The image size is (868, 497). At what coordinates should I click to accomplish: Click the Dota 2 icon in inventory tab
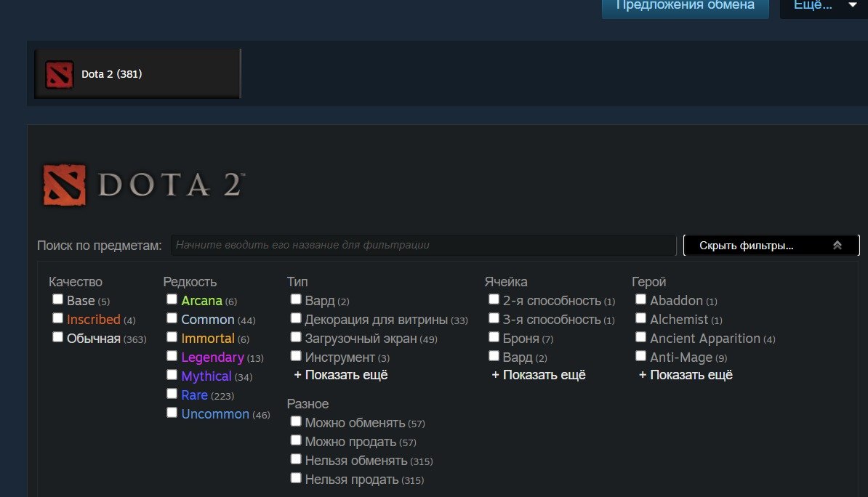(x=59, y=74)
